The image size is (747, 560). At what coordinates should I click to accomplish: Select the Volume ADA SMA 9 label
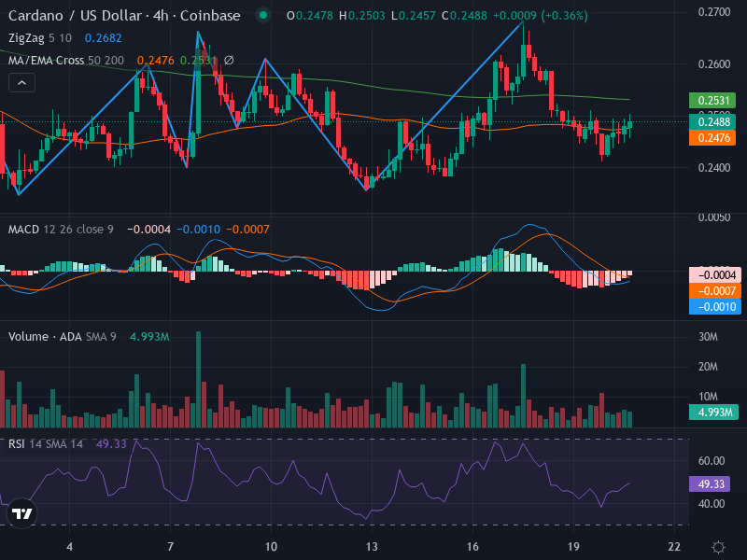[x=62, y=337]
